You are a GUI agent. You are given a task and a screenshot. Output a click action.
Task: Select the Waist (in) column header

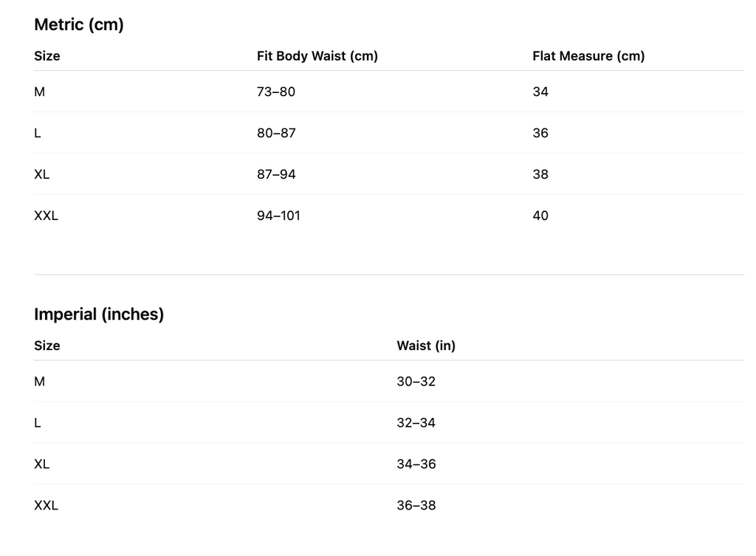[426, 346]
